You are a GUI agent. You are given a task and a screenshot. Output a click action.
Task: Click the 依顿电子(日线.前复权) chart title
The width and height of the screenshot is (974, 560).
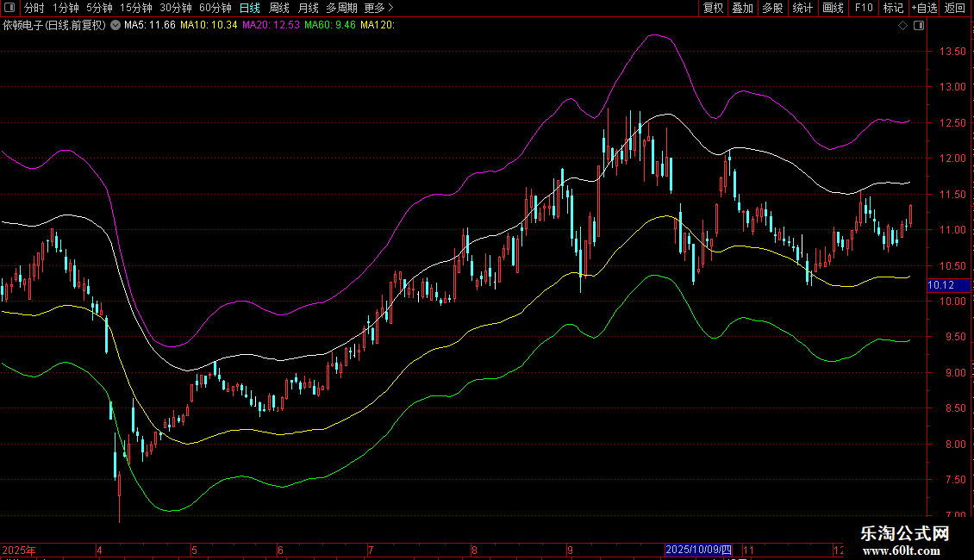pyautogui.click(x=54, y=25)
